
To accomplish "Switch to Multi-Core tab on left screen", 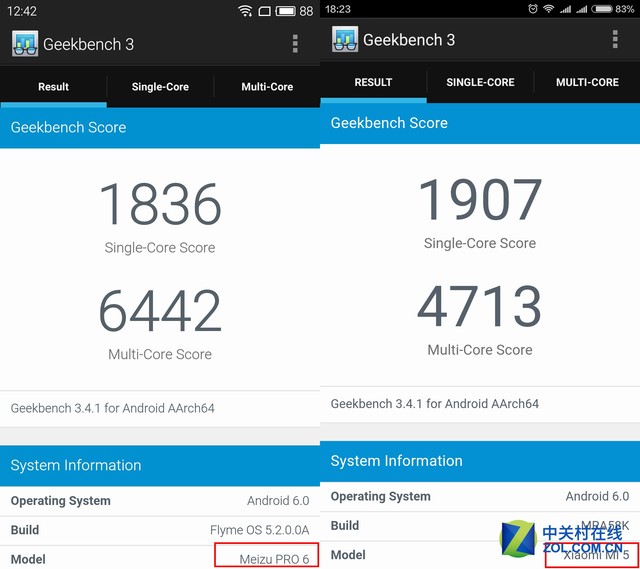I will click(x=267, y=87).
